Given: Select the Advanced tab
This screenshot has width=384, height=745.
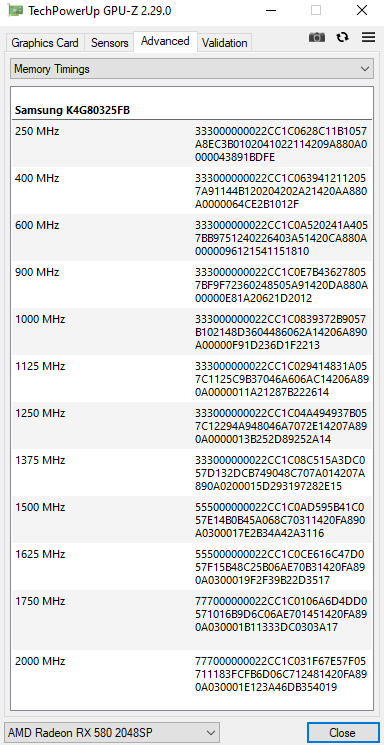Looking at the screenshot, I should [x=165, y=41].
